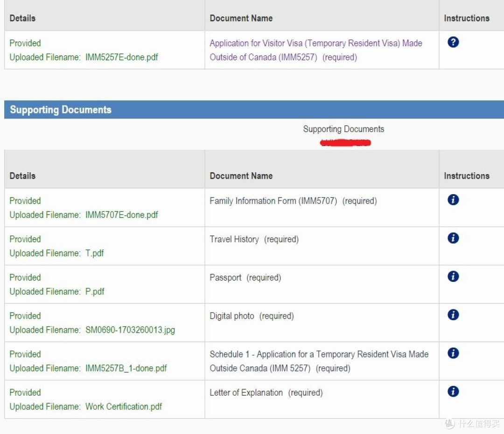Click Travel History document name
Image resolution: width=504 pixels, height=434 pixels.
click(234, 239)
